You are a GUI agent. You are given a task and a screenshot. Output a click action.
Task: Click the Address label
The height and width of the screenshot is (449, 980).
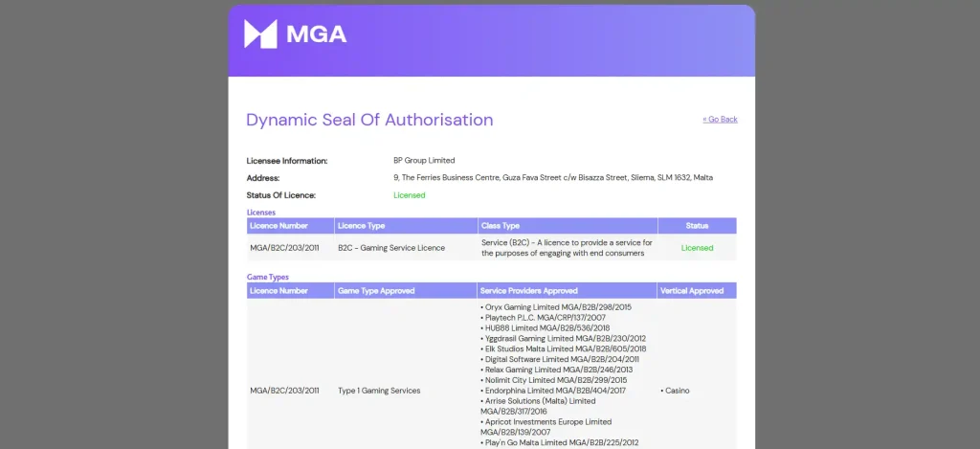click(263, 178)
